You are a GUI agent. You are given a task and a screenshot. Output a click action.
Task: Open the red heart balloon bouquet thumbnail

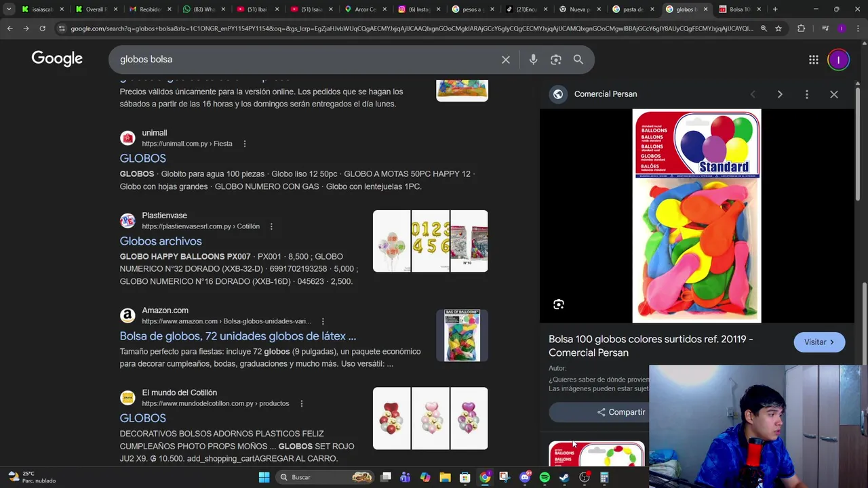pos(391,418)
